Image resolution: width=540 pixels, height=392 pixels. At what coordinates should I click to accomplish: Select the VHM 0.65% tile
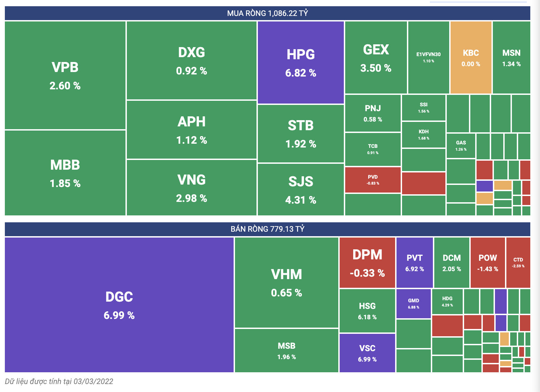pyautogui.click(x=286, y=283)
